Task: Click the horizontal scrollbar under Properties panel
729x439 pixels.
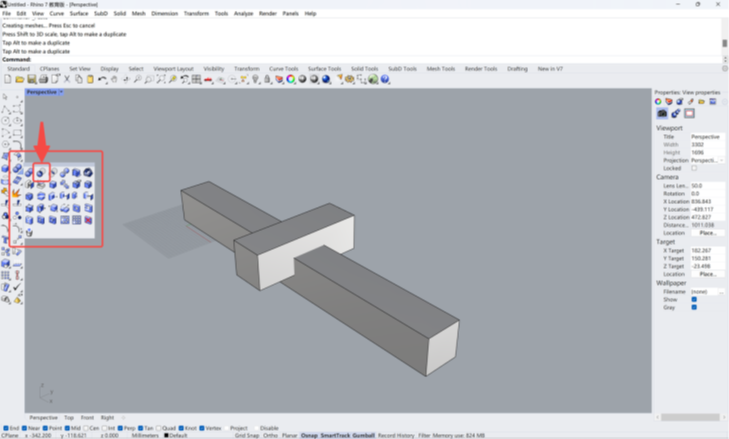Action: (689, 418)
